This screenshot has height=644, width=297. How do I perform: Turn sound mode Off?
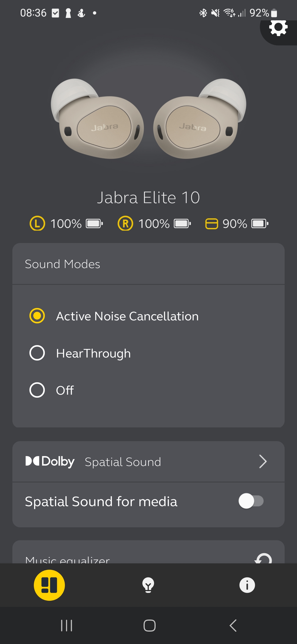[37, 390]
